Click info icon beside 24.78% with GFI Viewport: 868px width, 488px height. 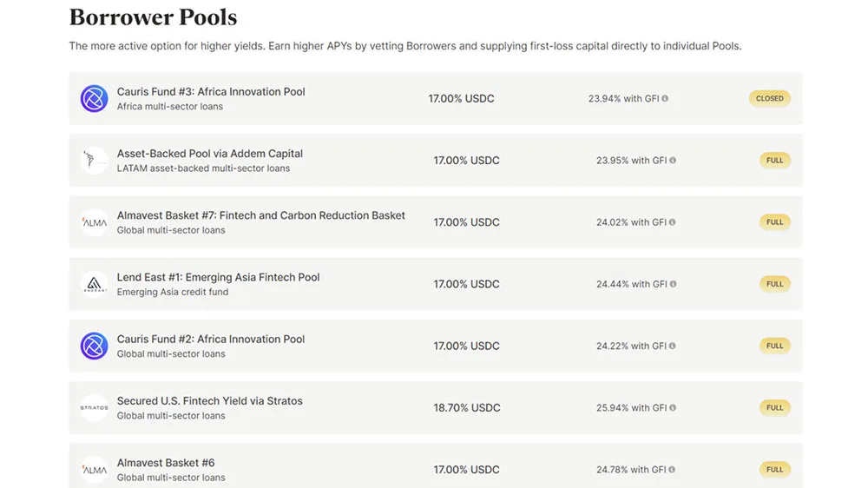(x=672, y=470)
